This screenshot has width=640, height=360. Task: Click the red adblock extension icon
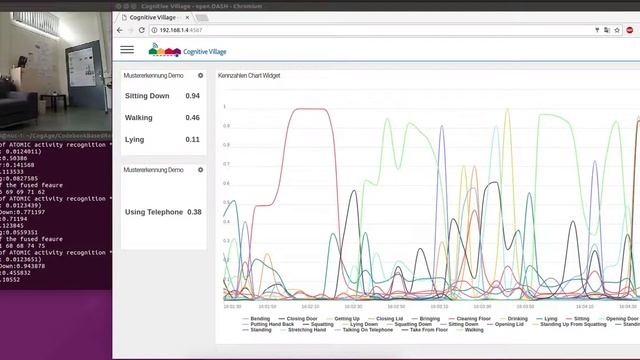click(630, 30)
